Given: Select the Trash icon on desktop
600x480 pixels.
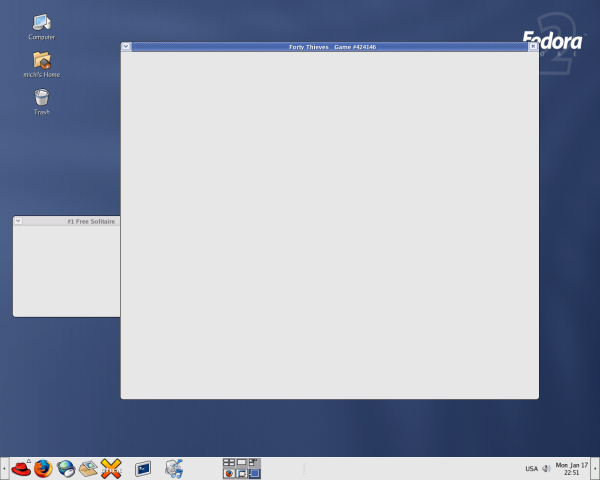Looking at the screenshot, I should pos(42,98).
